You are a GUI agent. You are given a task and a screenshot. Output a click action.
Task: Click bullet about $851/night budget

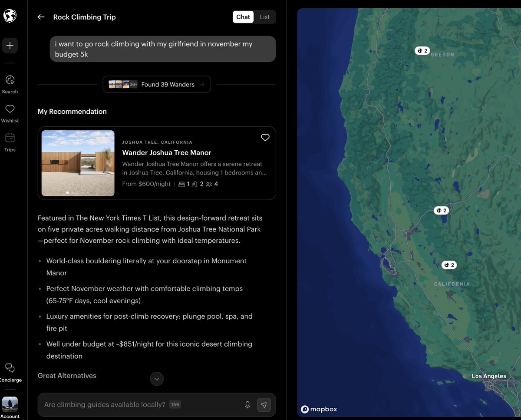[x=149, y=350]
